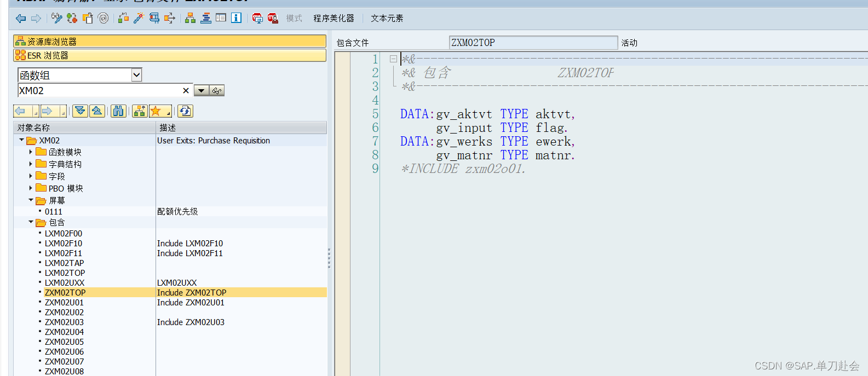Click the 描述 column header

point(242,128)
